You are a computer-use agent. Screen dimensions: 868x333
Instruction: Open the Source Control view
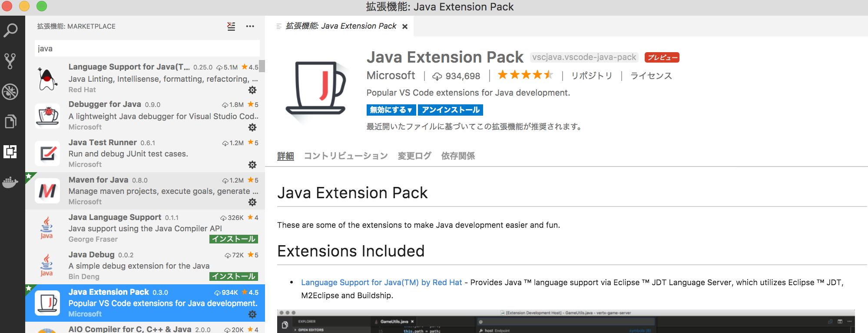(x=10, y=61)
